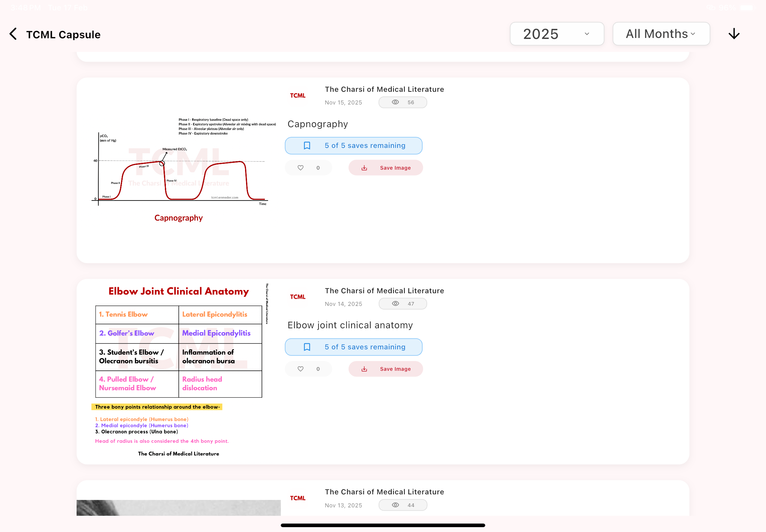Tap the eye views badge showing 56
The height and width of the screenshot is (532, 766).
pyautogui.click(x=402, y=102)
